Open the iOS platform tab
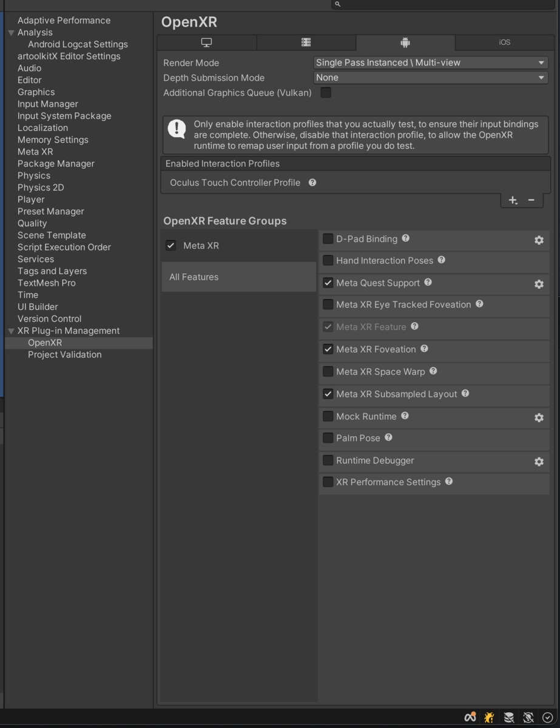The width and height of the screenshot is (560, 728). tap(504, 42)
